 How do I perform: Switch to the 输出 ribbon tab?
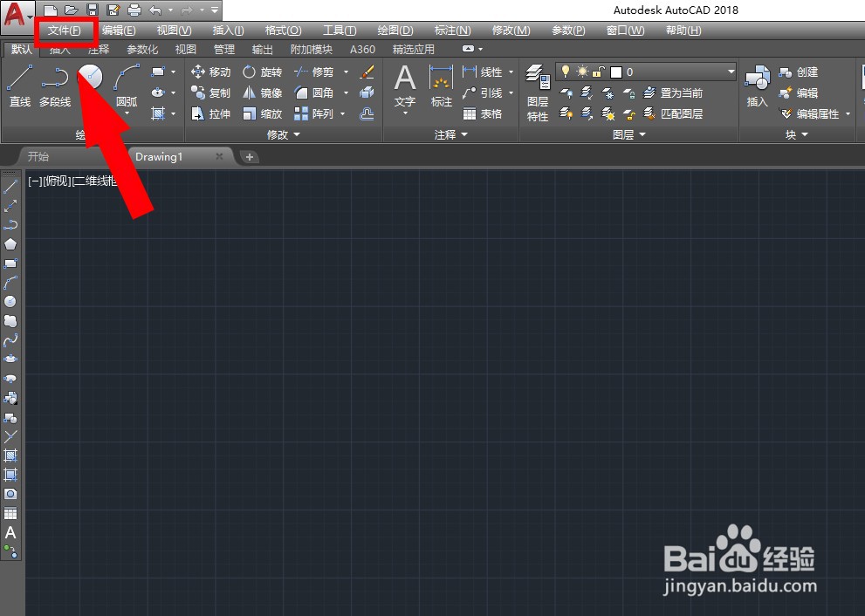click(x=263, y=50)
